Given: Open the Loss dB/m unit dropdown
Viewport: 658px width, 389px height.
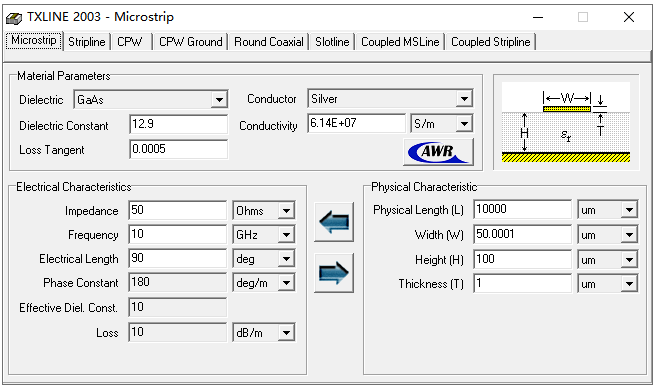Looking at the screenshot, I should point(287,333).
